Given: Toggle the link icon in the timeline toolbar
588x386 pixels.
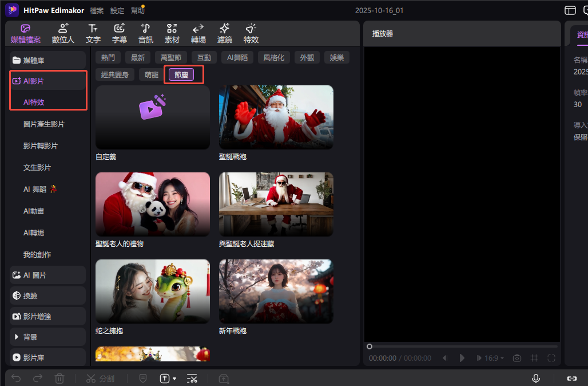Looking at the screenshot, I should 571,379.
